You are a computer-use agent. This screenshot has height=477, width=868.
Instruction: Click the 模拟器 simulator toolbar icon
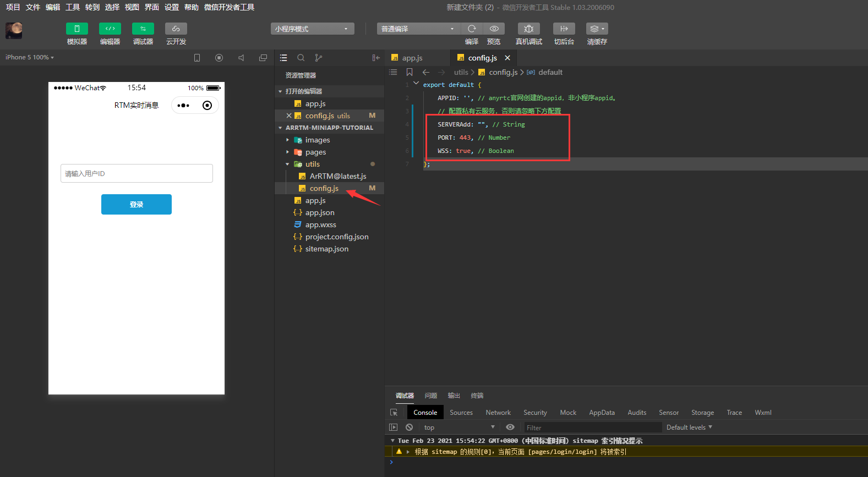[77, 29]
